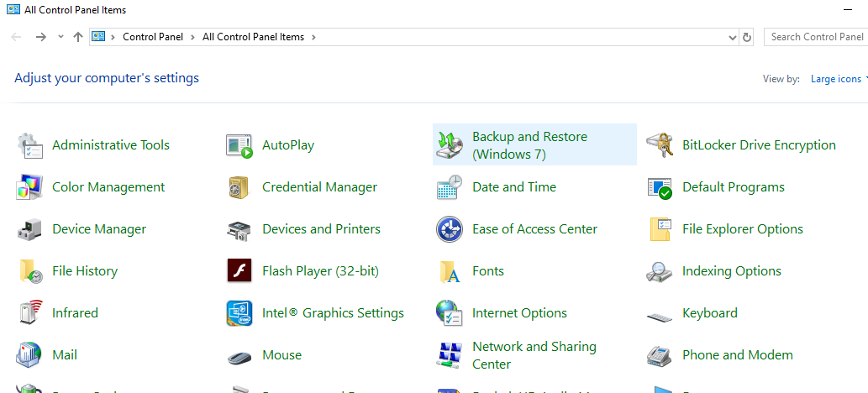Open the Fonts label

tap(488, 271)
